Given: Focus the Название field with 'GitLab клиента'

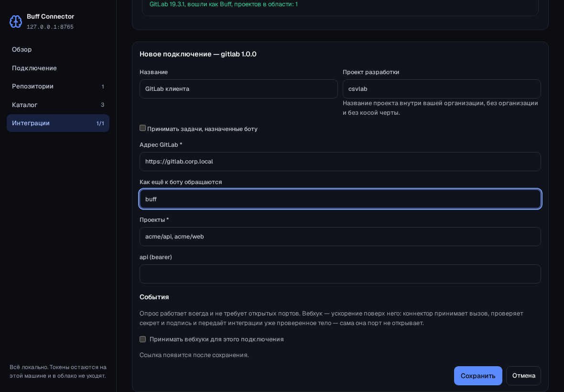Looking at the screenshot, I should pyautogui.click(x=239, y=89).
